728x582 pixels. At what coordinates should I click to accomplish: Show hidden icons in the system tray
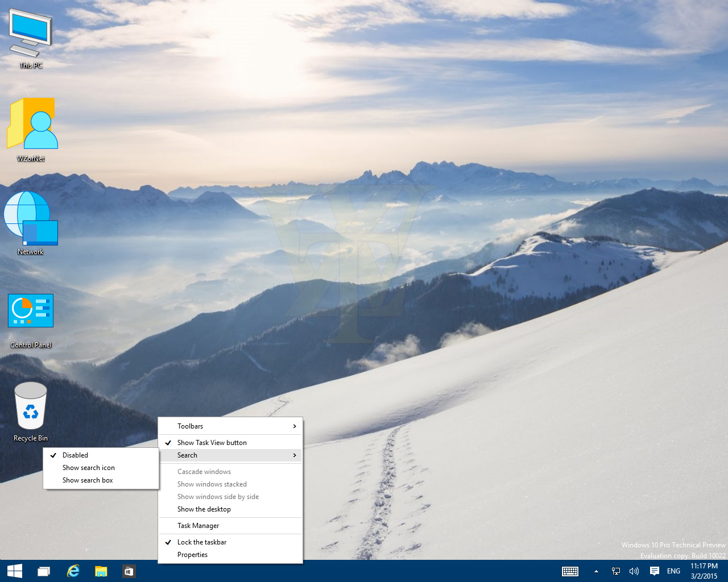point(596,571)
